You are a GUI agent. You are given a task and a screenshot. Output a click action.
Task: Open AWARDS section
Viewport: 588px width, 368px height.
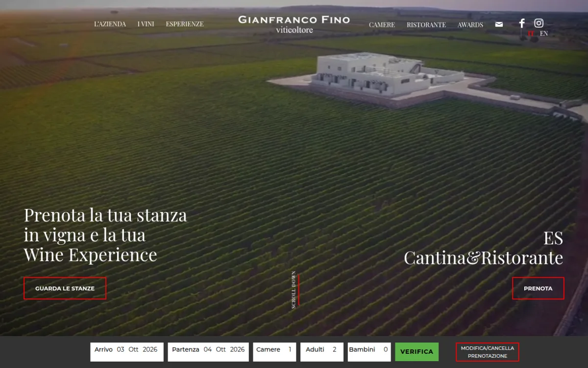pyautogui.click(x=470, y=25)
